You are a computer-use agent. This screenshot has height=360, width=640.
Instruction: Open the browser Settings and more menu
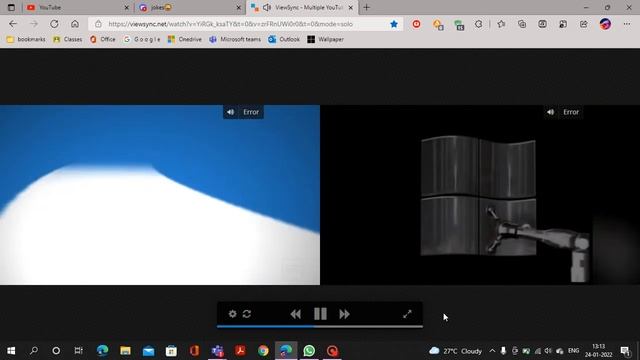pos(627,24)
